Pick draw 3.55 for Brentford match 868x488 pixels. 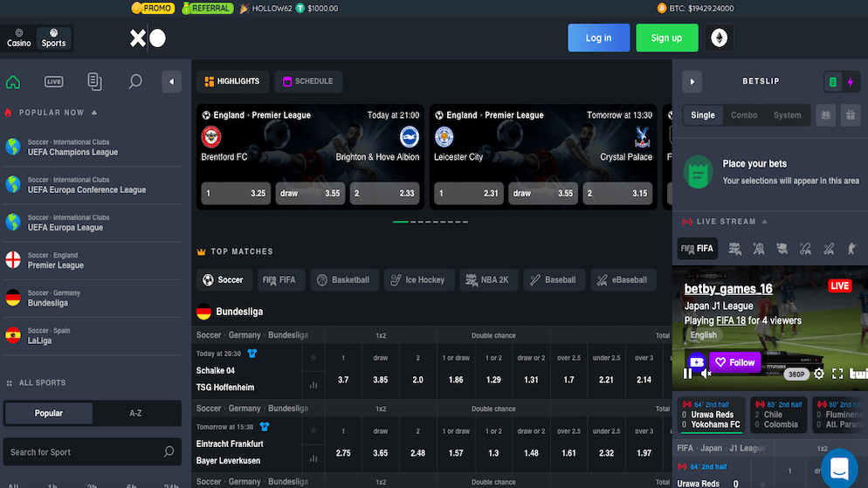pyautogui.click(x=310, y=193)
